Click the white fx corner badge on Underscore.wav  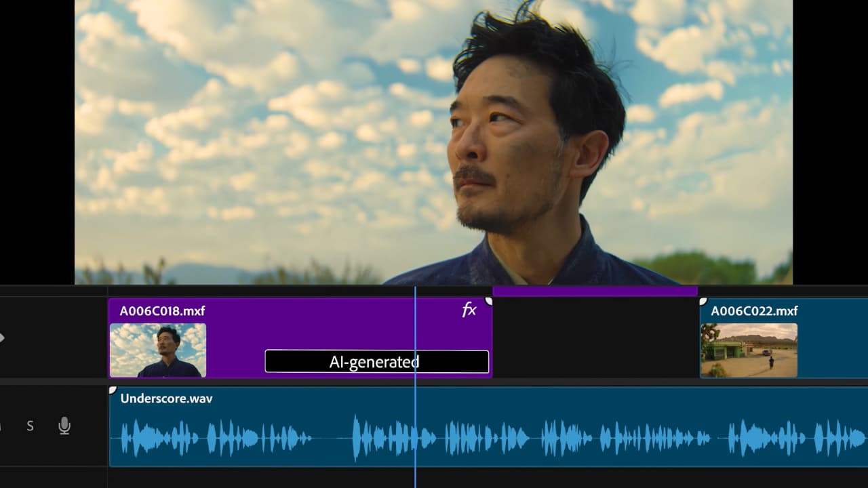coord(113,388)
